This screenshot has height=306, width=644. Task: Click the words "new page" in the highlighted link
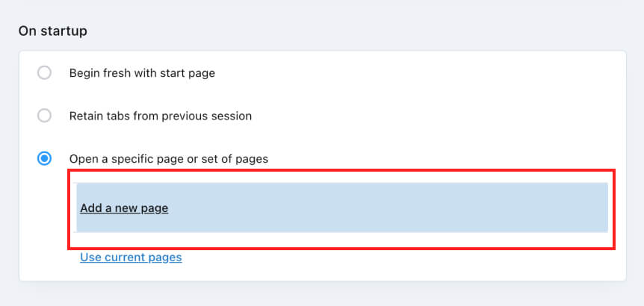[x=142, y=208]
